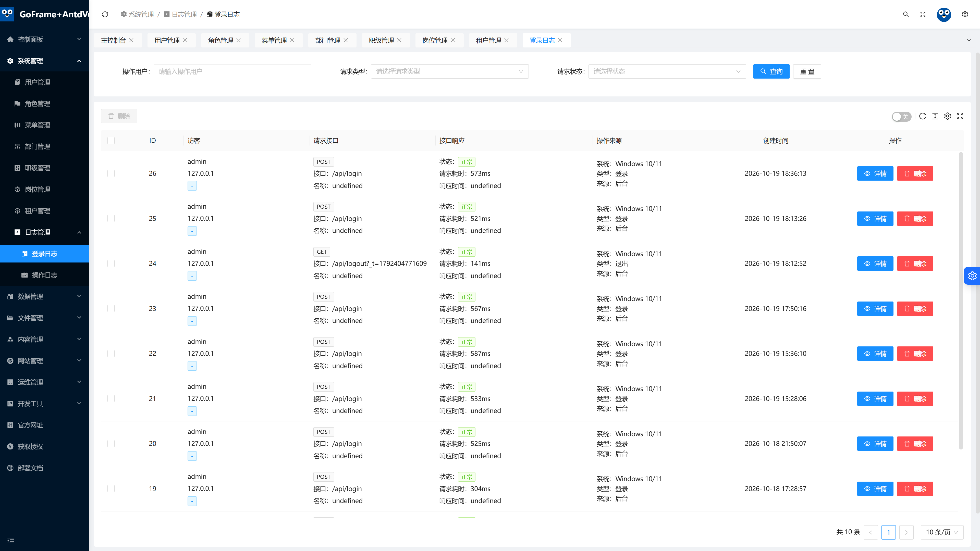Image resolution: width=980 pixels, height=551 pixels.
Task: Click the table's vertical scrollbar
Action: tap(961, 300)
